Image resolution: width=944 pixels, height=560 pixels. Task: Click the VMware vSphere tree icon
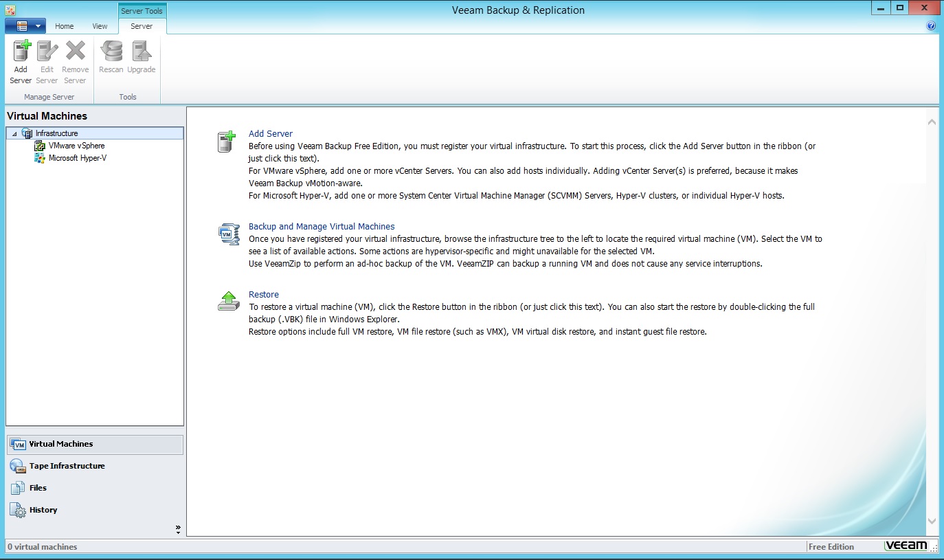pyautogui.click(x=40, y=146)
